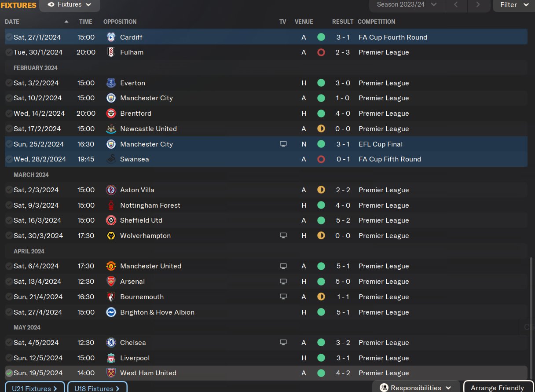
Task: Open the U21 Fixtures tab
Action: coord(35,388)
